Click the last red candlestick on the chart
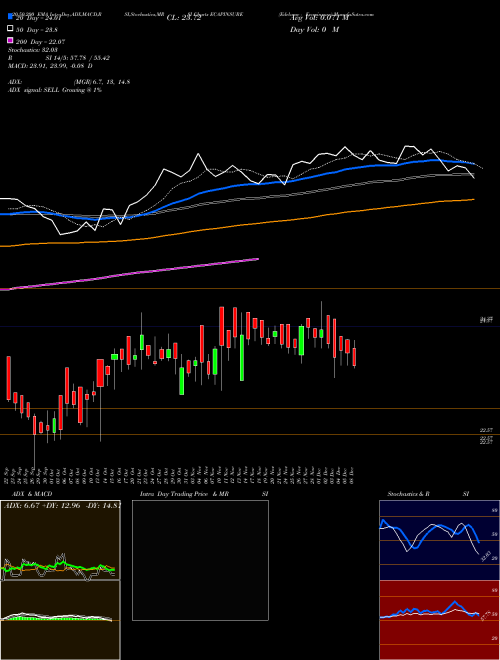The width and height of the screenshot is (500, 660). click(354, 357)
